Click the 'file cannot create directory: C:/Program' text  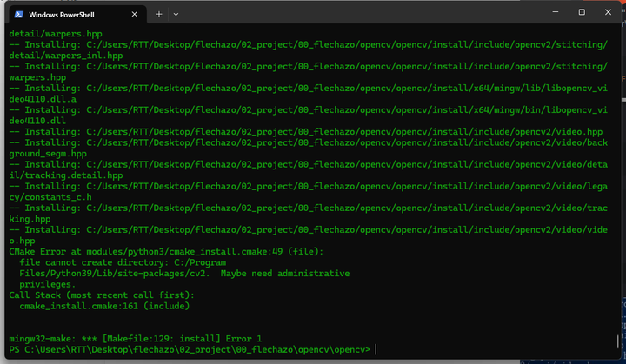pyautogui.click(x=123, y=262)
